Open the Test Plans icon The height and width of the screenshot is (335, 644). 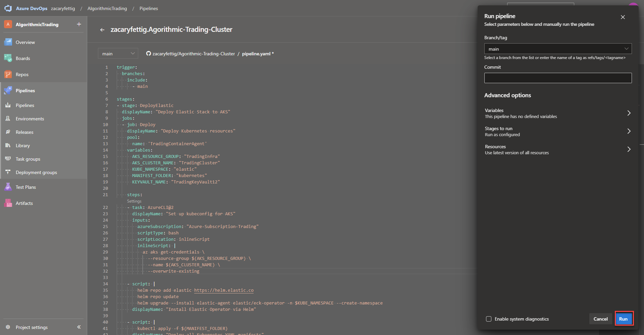click(8, 187)
